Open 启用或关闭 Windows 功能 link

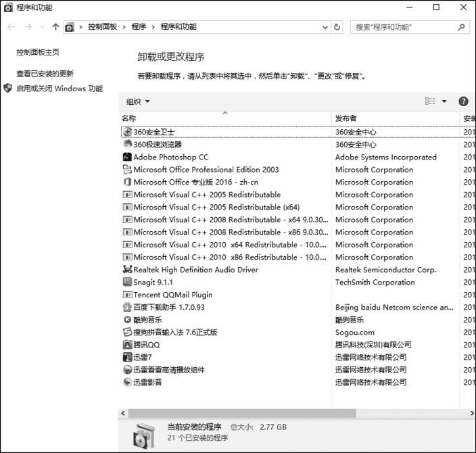coord(59,89)
